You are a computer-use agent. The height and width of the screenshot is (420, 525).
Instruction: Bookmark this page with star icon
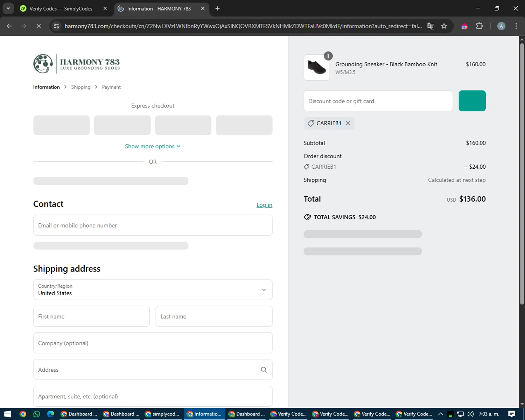pos(444,26)
